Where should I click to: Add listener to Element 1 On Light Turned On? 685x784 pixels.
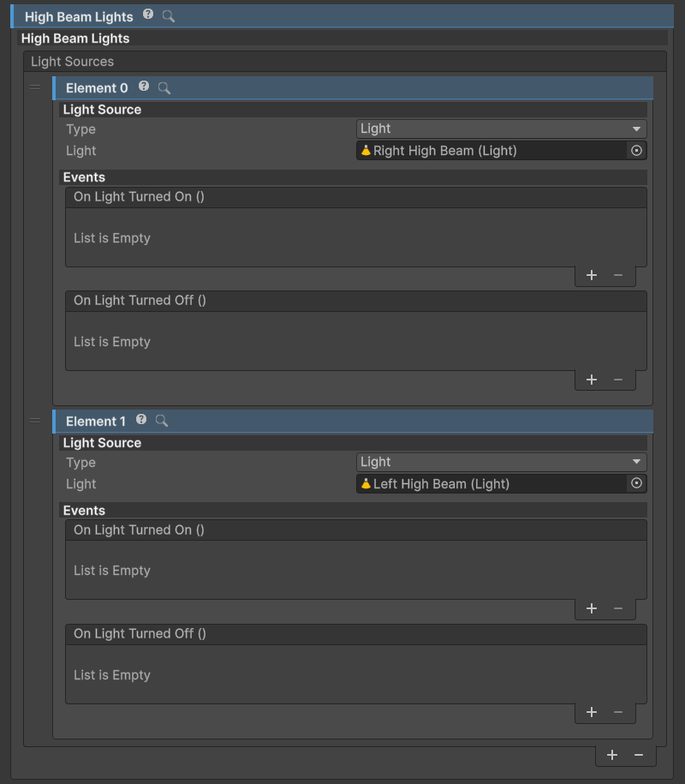tap(592, 608)
